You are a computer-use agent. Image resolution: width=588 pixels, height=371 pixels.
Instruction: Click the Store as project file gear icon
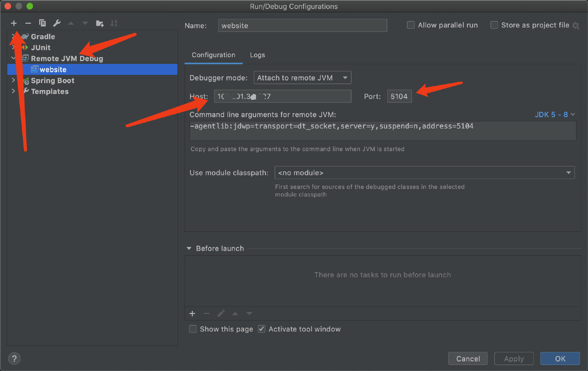576,25
